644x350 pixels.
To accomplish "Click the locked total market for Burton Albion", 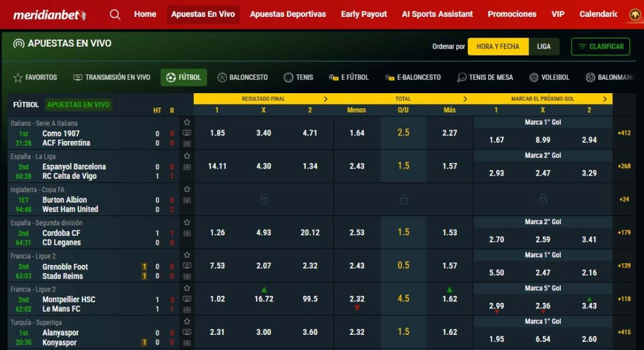I will coord(403,200).
